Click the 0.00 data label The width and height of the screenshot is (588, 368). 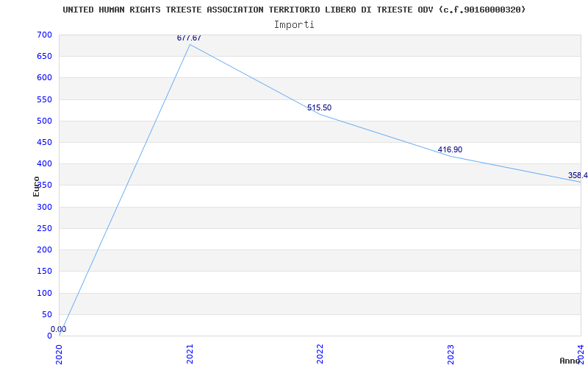click(59, 329)
